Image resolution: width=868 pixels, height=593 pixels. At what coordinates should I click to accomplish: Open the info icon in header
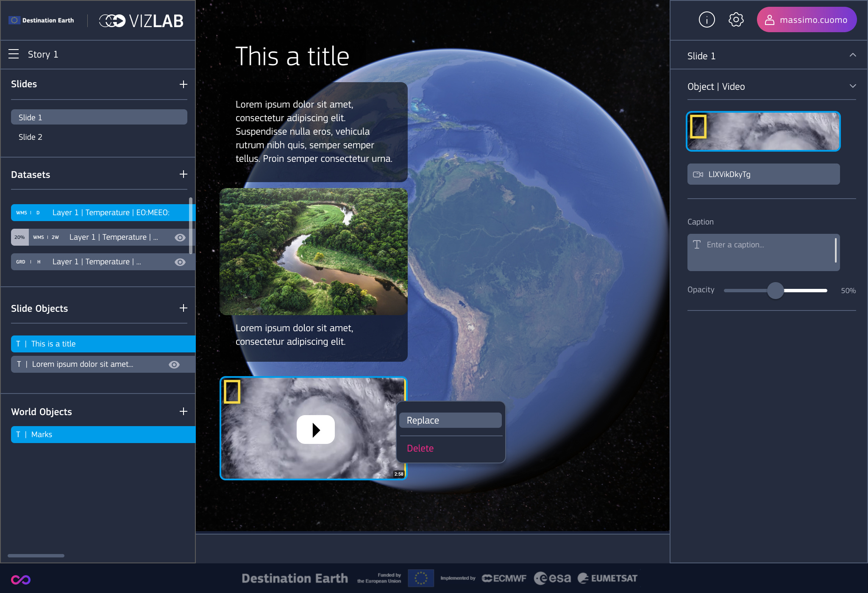(707, 19)
